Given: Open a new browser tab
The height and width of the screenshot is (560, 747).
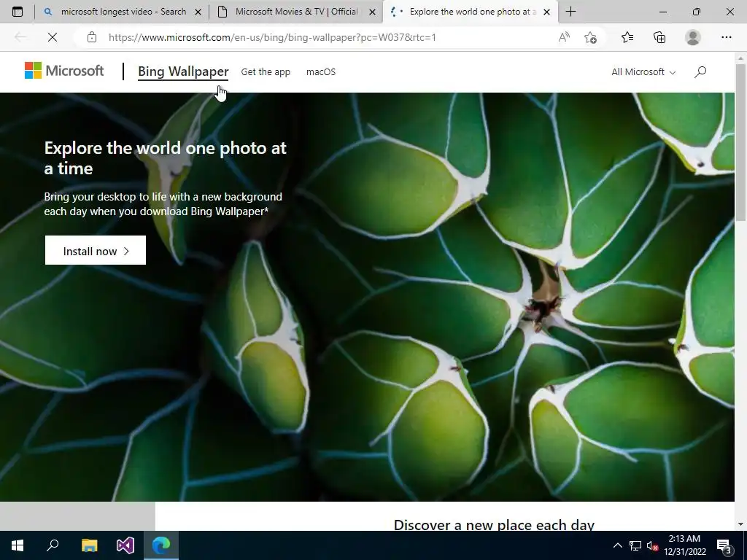Looking at the screenshot, I should pos(570,12).
